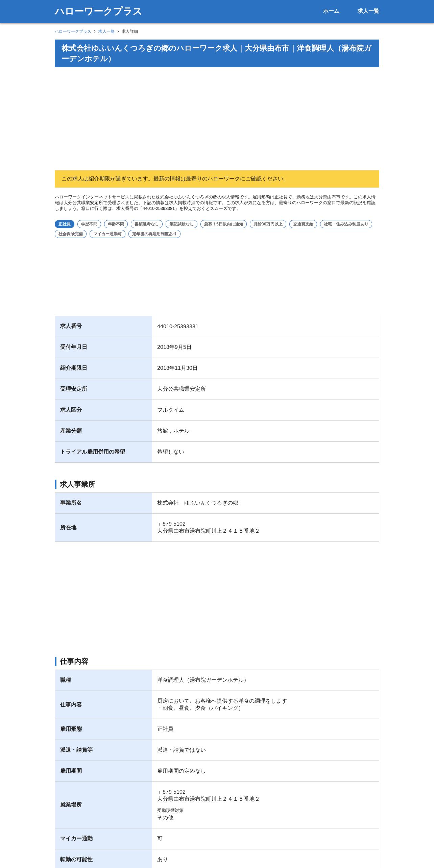Viewport: 434px width, 868px height.
Task: Click the 正社員 value in 雇用形態 row
Action: pyautogui.click(x=165, y=729)
